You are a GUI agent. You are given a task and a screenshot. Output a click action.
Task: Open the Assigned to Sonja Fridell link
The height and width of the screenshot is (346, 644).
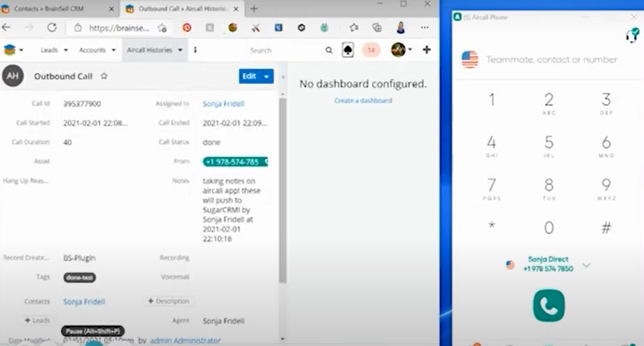pyautogui.click(x=224, y=104)
